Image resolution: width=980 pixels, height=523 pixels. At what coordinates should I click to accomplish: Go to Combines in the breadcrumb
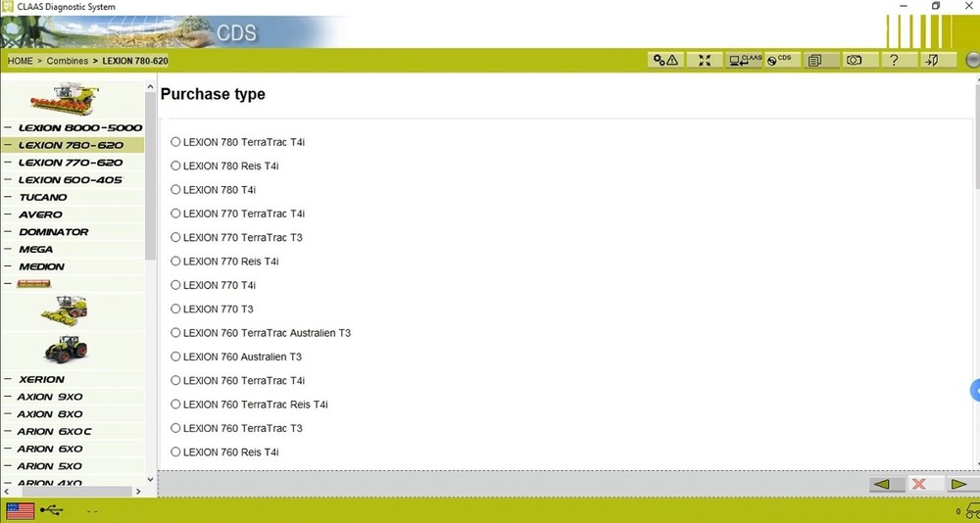(68, 62)
